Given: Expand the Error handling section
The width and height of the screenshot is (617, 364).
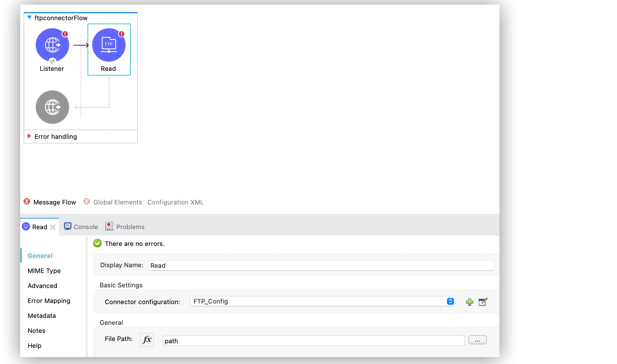Looking at the screenshot, I should pos(29,136).
